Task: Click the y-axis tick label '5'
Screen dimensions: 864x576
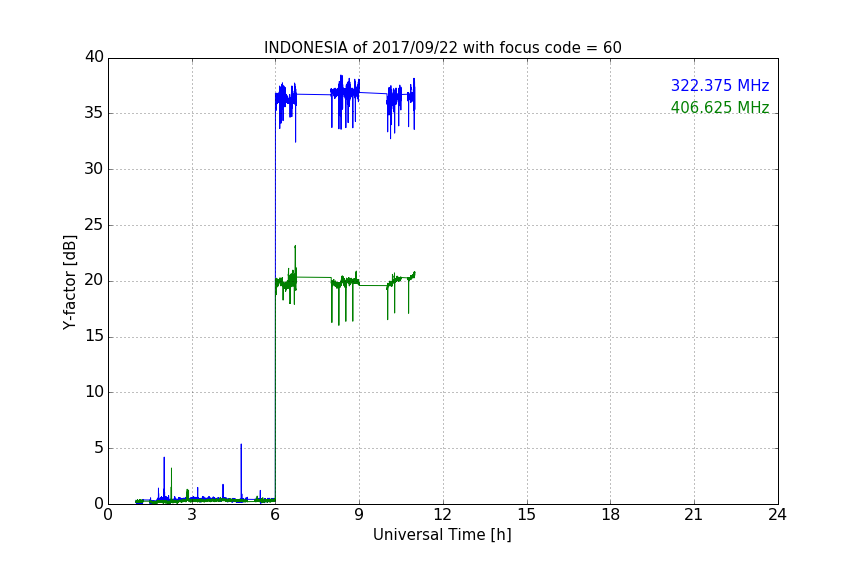Action: tap(99, 448)
